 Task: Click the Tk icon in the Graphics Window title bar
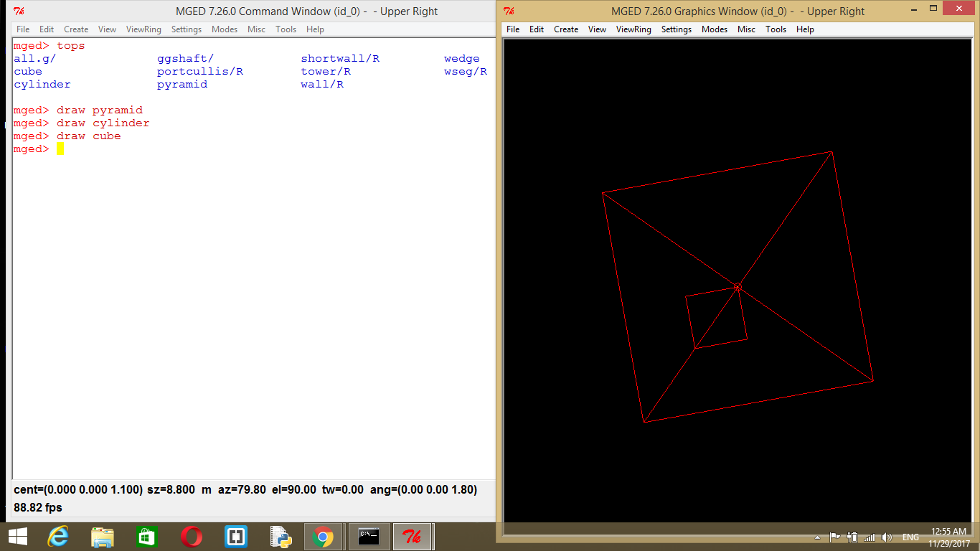pos(509,11)
